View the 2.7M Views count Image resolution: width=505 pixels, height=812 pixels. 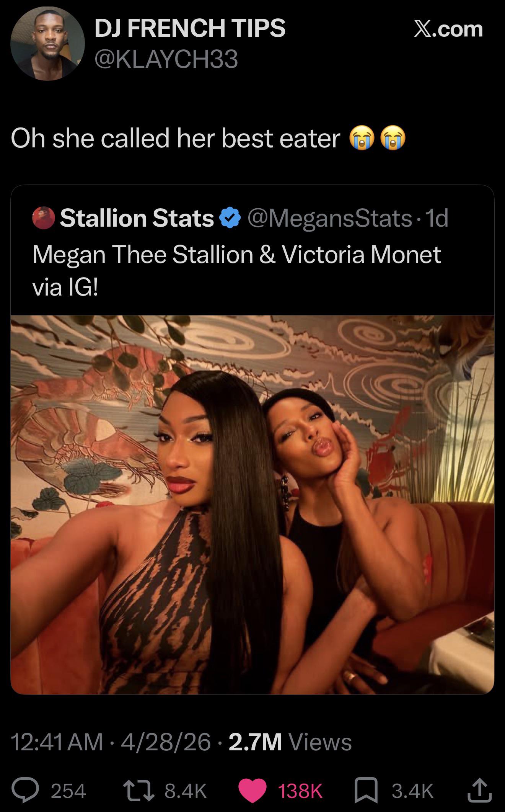pyautogui.click(x=290, y=742)
